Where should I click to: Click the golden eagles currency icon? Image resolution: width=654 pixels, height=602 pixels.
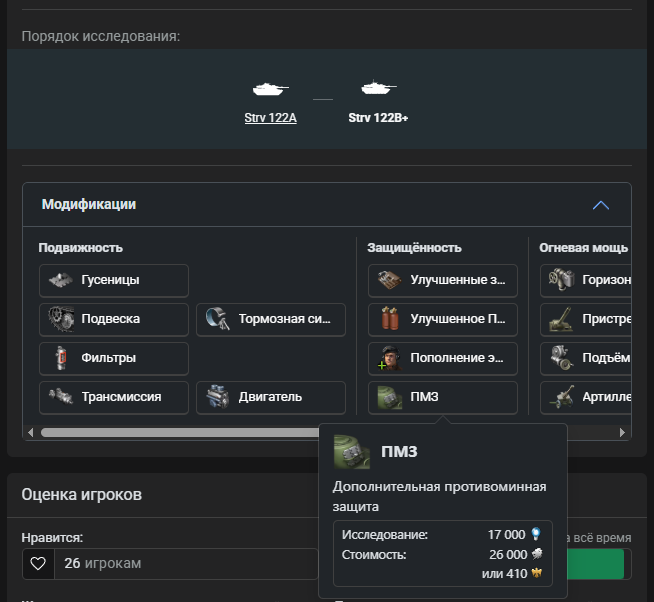537,573
